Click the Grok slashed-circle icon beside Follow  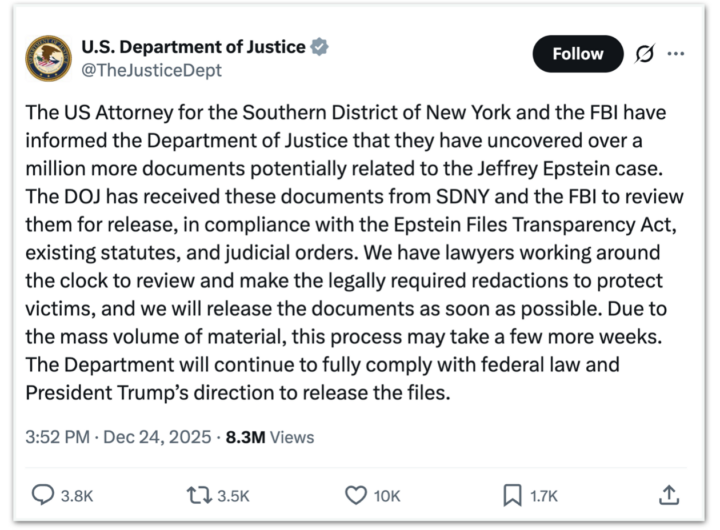point(645,54)
